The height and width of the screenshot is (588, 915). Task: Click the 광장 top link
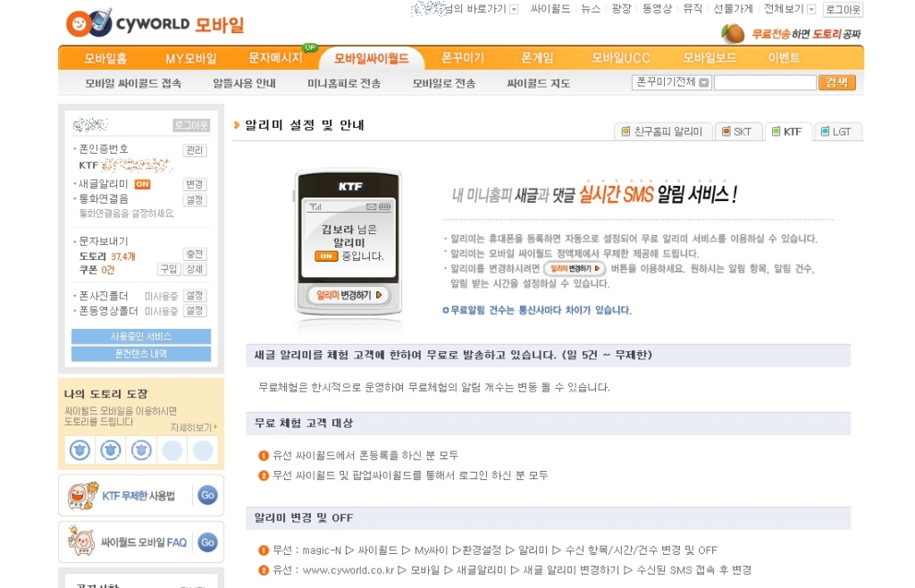pos(622,9)
